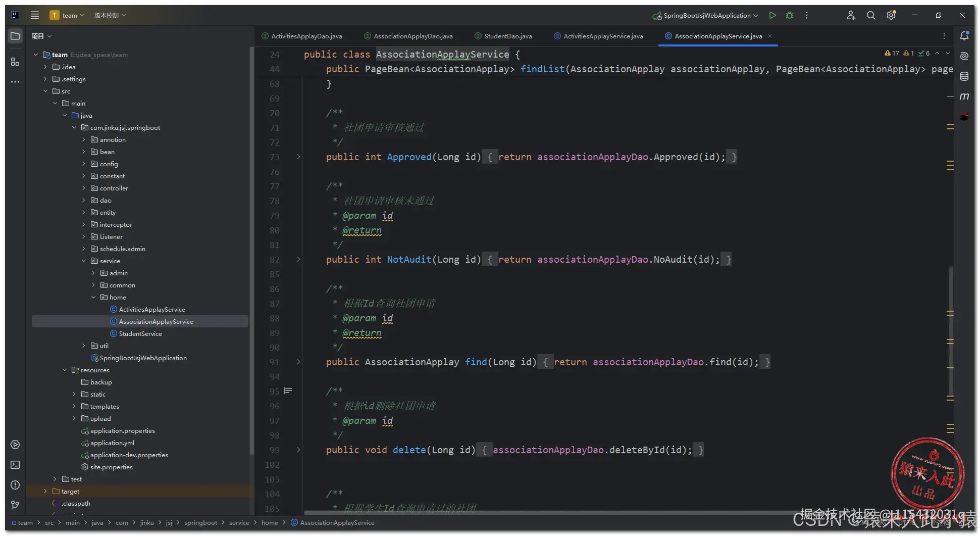Expand the folded find method body
980x536 pixels.
(x=298, y=362)
